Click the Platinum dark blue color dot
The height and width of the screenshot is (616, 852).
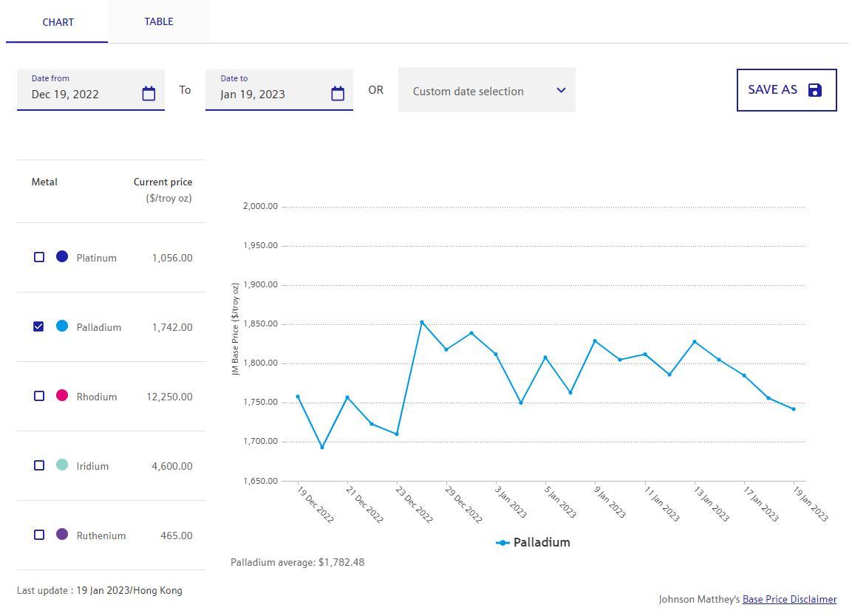click(62, 256)
